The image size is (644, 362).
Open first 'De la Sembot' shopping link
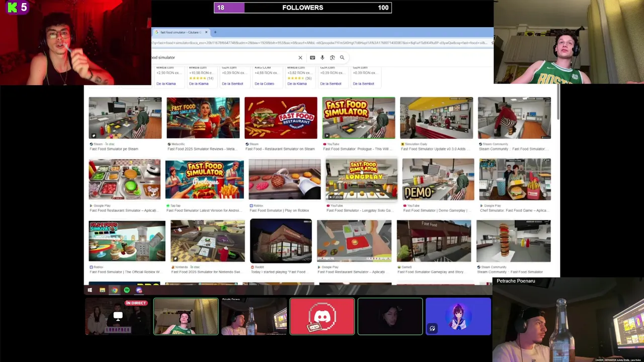click(232, 84)
